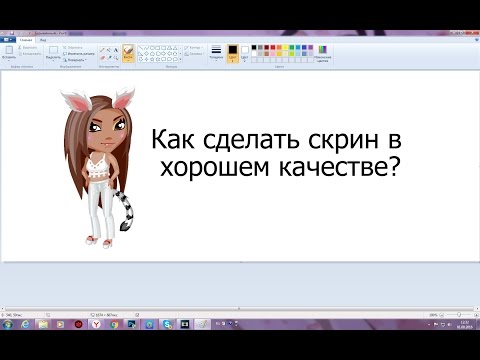Viewport: 480px width, 360px height.
Task: Open the Windows Start button
Action: (7, 324)
